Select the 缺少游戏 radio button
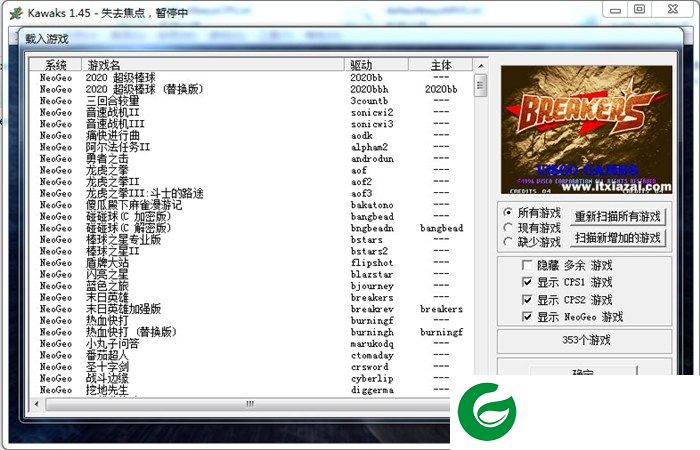This screenshot has width=700, height=450. point(508,242)
